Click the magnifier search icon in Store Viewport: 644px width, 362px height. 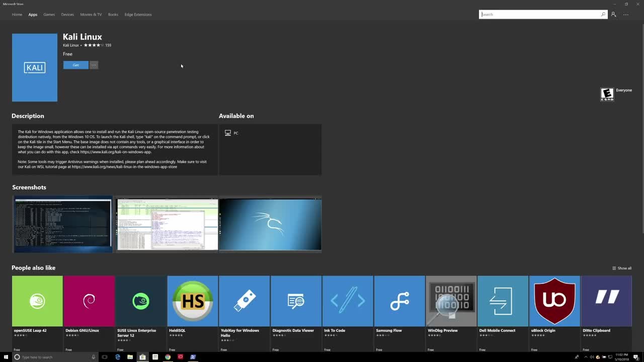coord(603,15)
